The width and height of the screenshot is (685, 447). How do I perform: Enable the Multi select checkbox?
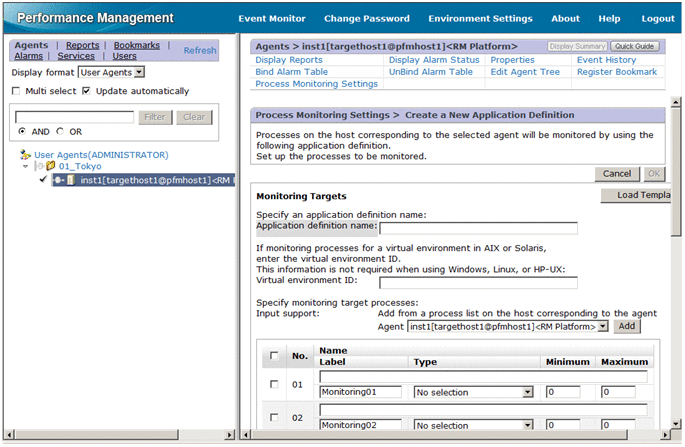pyautogui.click(x=16, y=91)
